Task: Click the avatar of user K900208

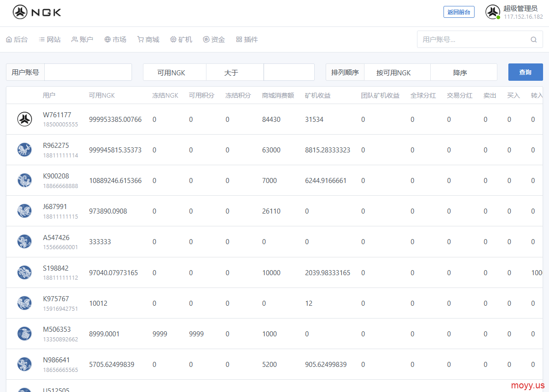Action: (25, 180)
